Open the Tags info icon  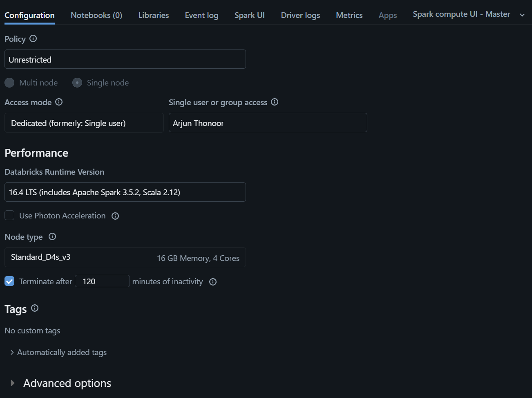(x=35, y=308)
